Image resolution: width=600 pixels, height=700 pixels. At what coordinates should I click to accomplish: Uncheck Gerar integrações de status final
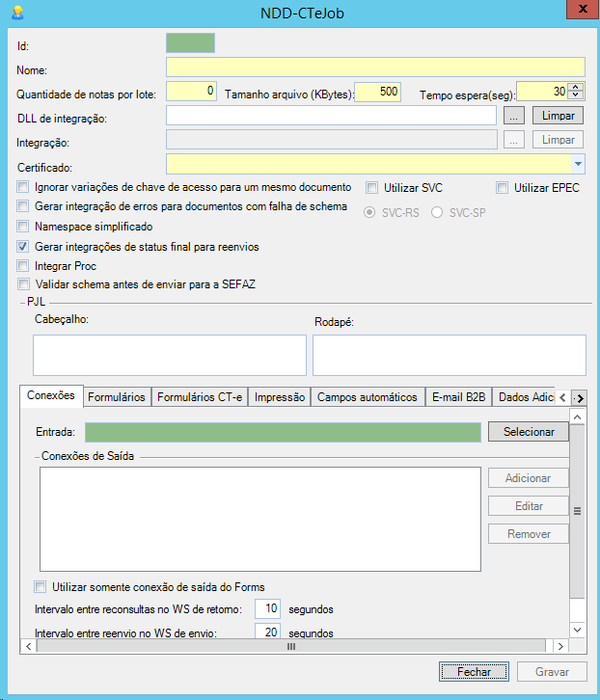[x=23, y=246]
